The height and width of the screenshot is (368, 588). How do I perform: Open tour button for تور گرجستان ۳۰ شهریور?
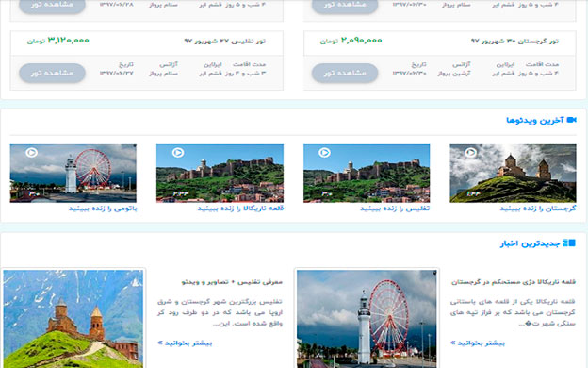tap(345, 73)
